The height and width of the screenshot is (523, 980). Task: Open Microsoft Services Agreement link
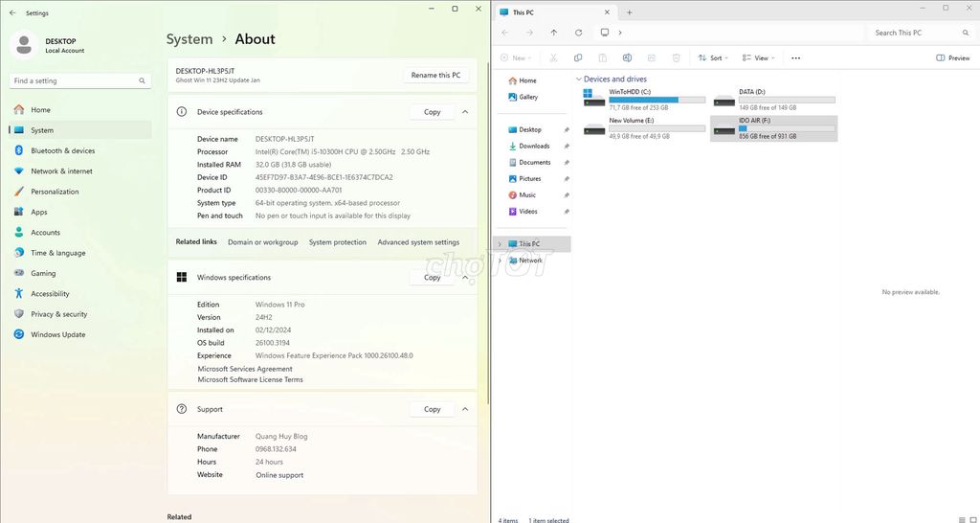[x=245, y=369]
